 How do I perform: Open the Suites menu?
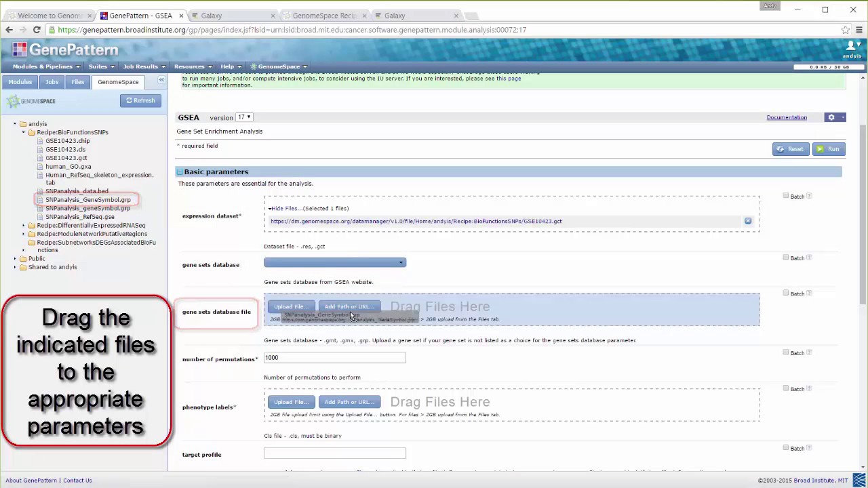(x=102, y=66)
